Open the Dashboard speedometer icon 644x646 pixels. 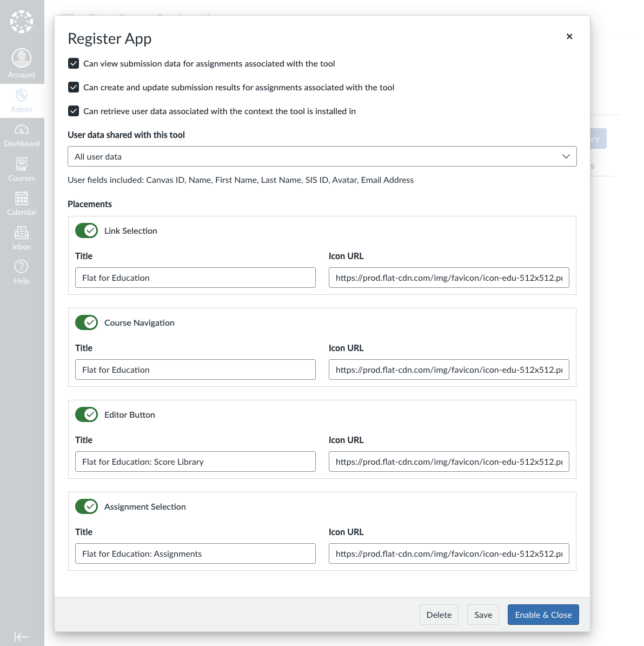click(x=22, y=130)
